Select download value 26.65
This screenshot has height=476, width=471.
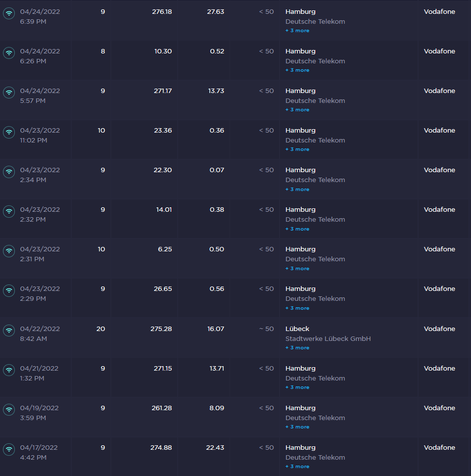tap(163, 289)
